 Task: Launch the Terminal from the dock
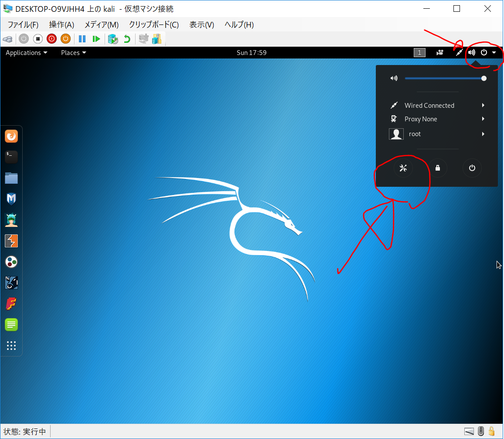point(11,157)
